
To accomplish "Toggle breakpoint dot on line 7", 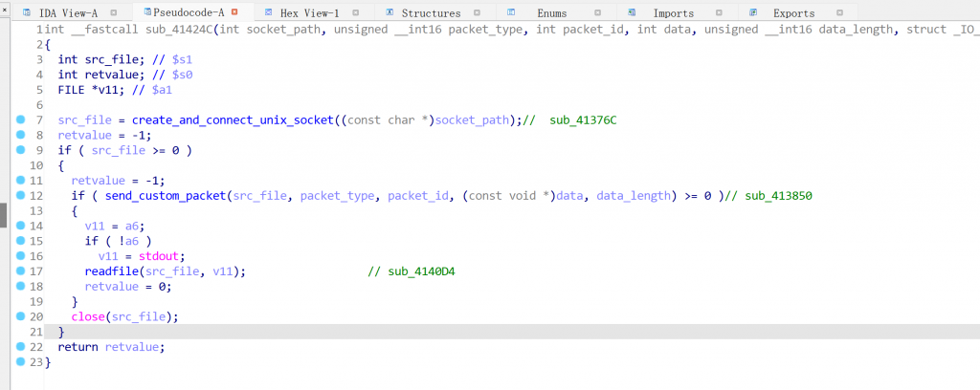I will [x=20, y=119].
